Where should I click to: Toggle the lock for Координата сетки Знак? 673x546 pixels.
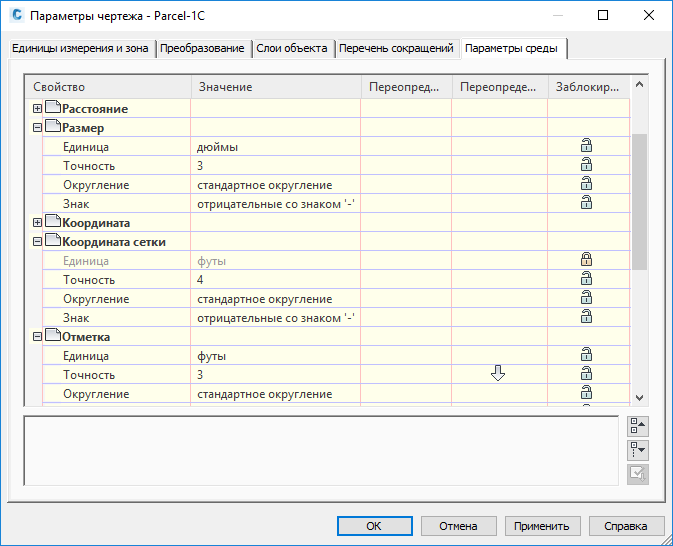587,317
